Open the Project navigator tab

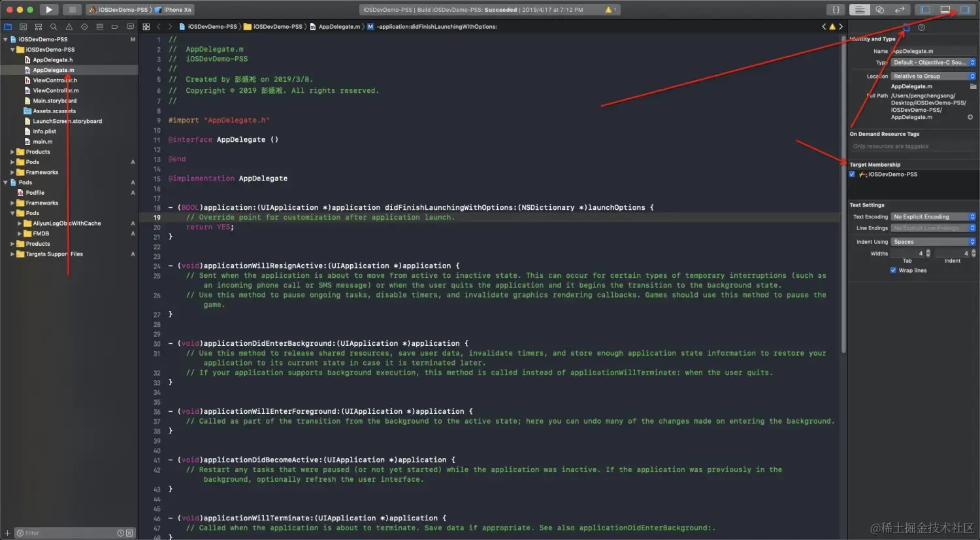point(8,27)
